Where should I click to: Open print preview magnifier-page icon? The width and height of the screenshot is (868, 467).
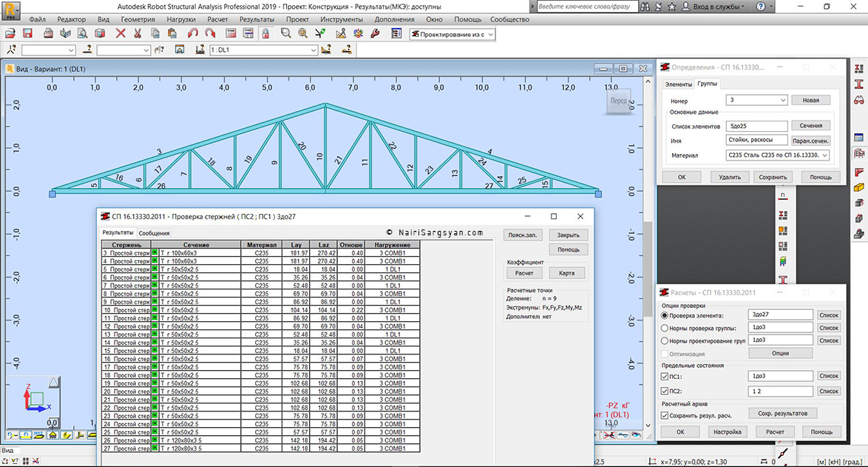[x=83, y=34]
